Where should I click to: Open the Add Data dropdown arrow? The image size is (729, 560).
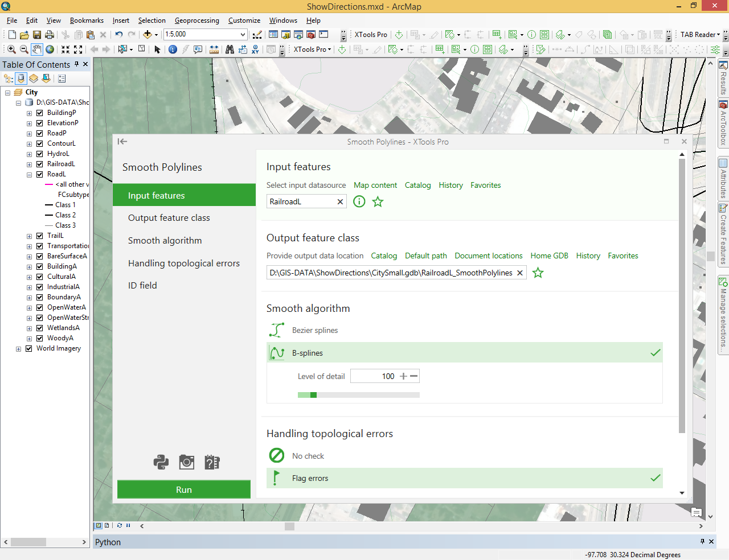click(x=156, y=35)
